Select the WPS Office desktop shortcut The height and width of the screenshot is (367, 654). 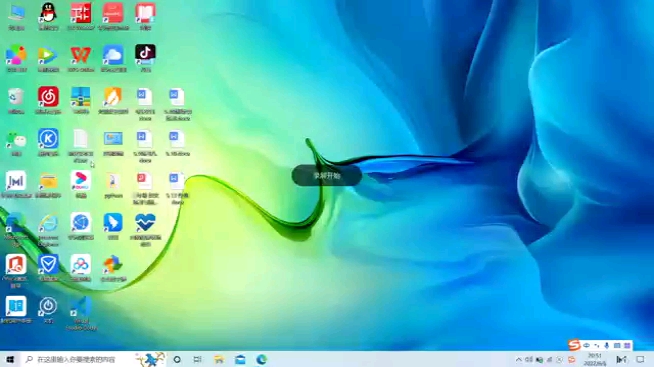80,58
